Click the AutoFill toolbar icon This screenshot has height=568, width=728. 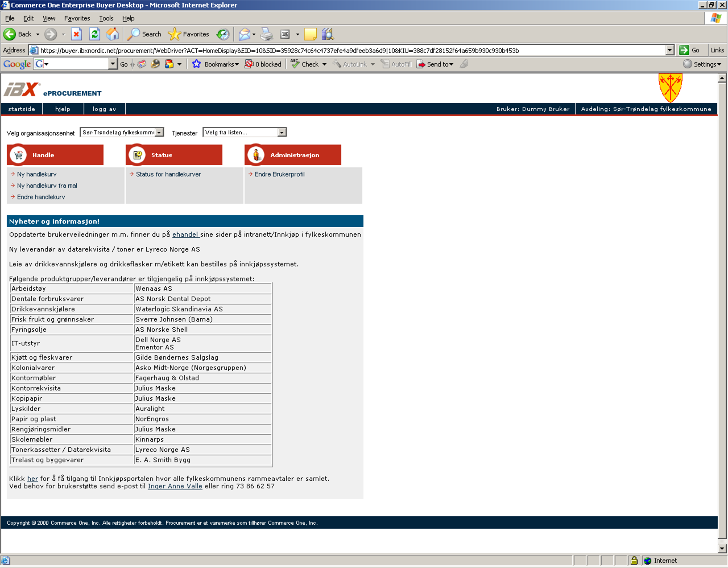click(385, 64)
